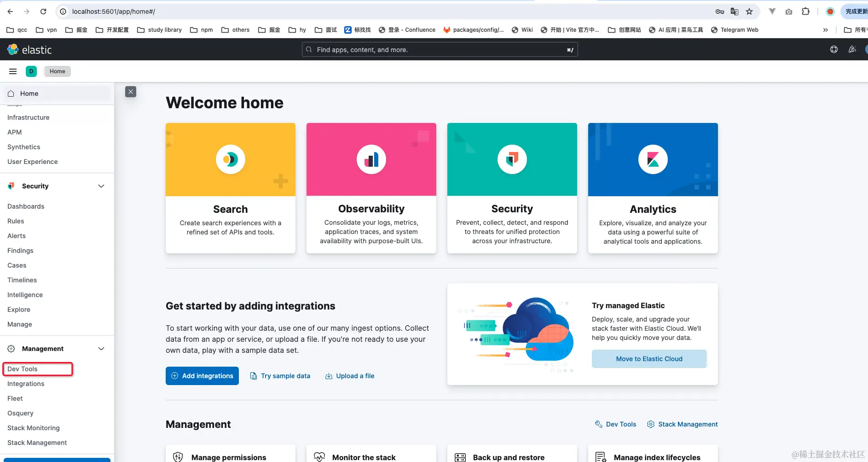Go back in browser history
Image resolution: width=868 pixels, height=462 pixels.
click(x=10, y=12)
